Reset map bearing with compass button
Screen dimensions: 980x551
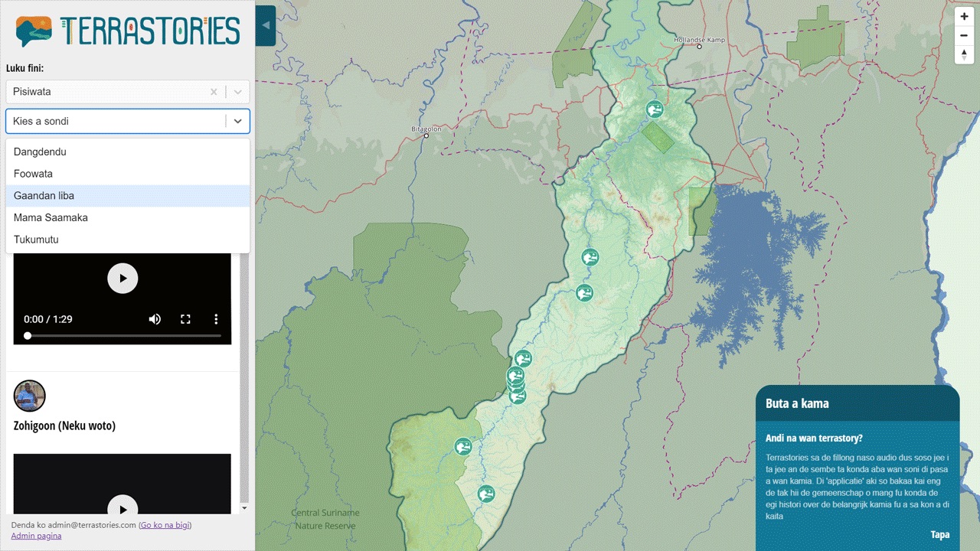(964, 54)
